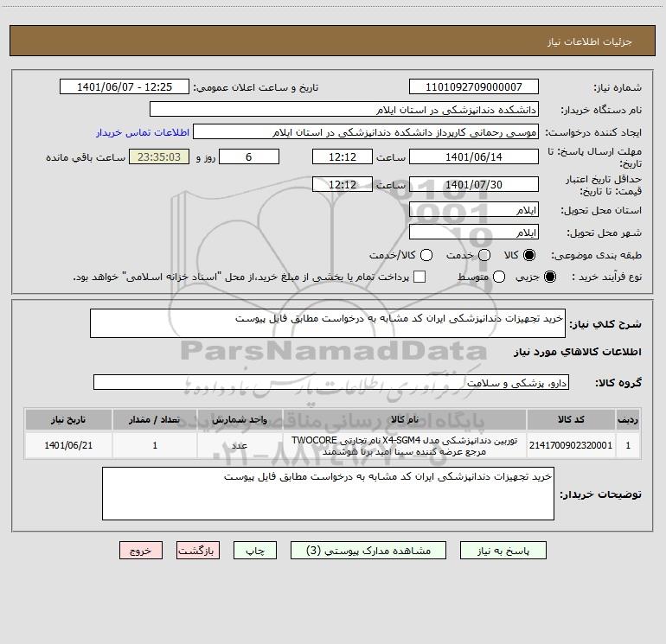
Task: Click the deadline time field next to 1401/06/14
Action: point(343,156)
